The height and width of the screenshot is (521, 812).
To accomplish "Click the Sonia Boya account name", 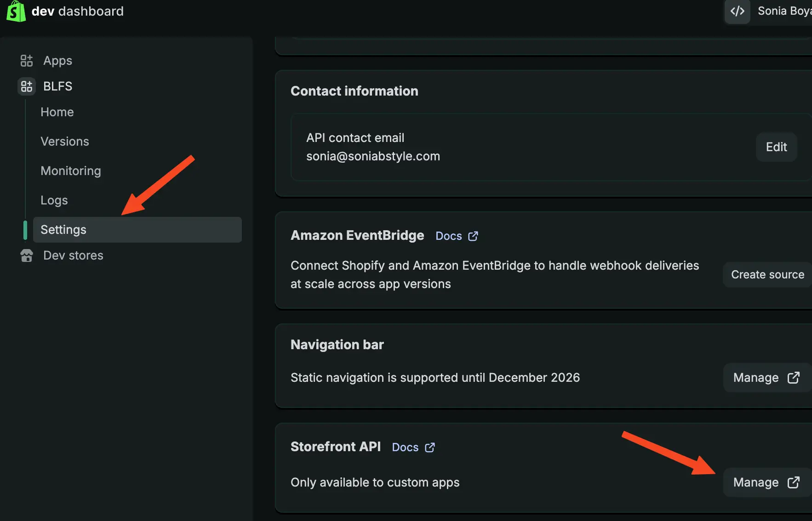I will 784,11.
